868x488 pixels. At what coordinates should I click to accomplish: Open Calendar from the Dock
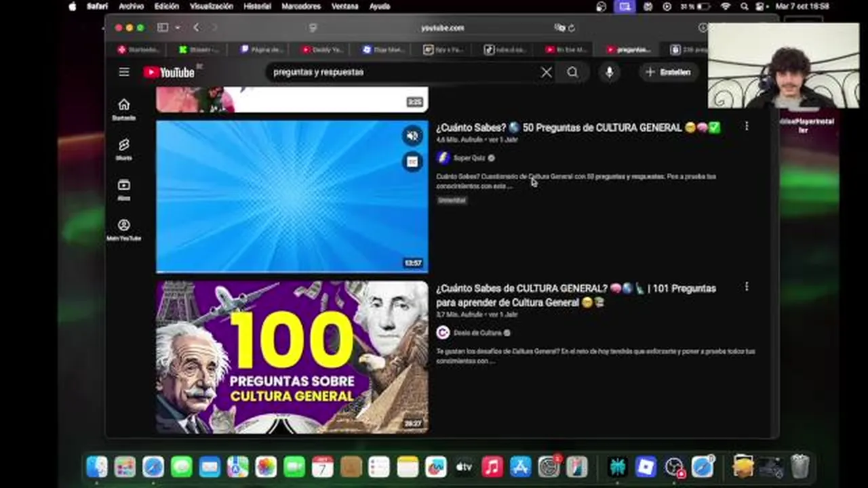[x=323, y=467]
